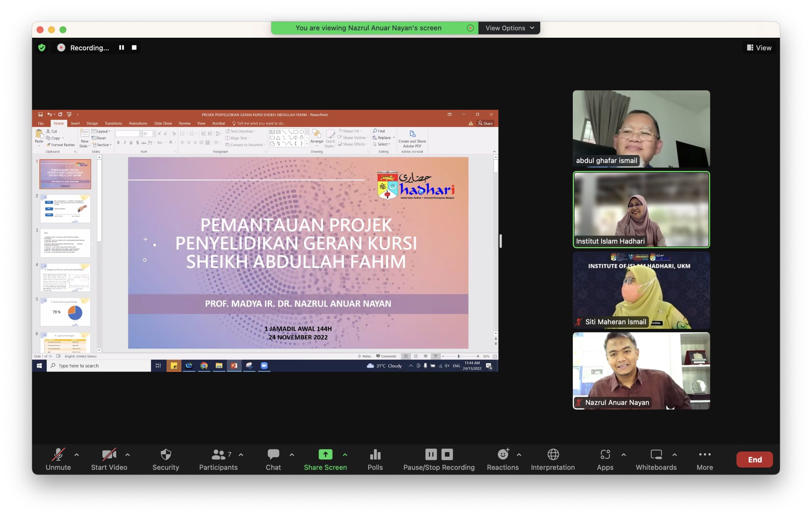The image size is (812, 517).
Task: Click the View layout button
Action: pyautogui.click(x=759, y=48)
